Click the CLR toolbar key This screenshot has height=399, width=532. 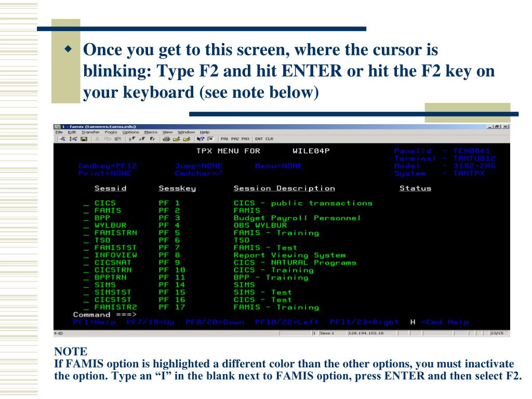point(270,139)
